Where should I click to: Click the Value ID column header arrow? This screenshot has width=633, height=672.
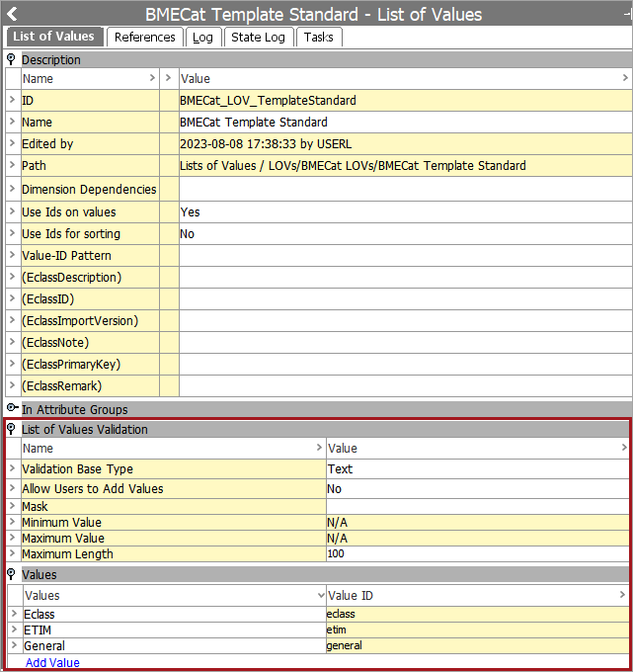pos(622,595)
